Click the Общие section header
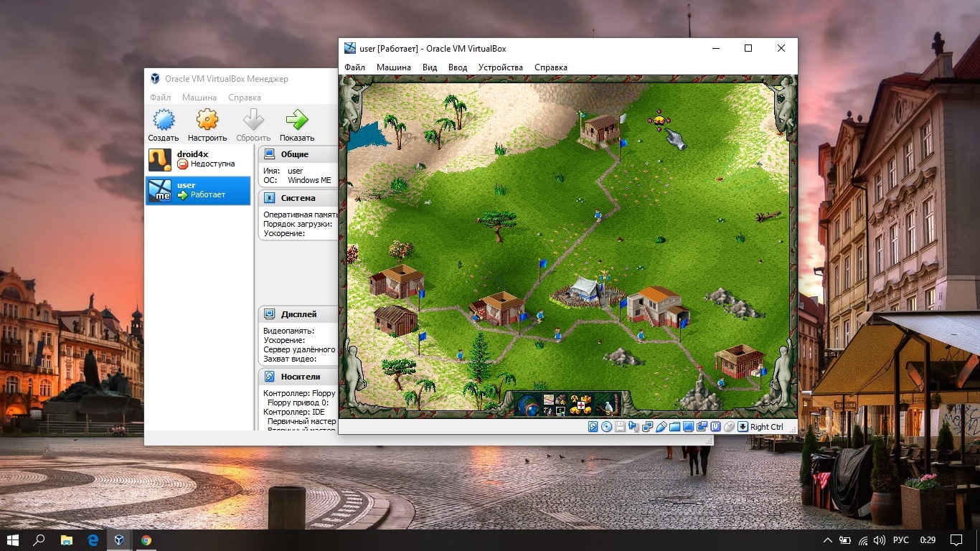The height and width of the screenshot is (551, 980). (x=298, y=154)
